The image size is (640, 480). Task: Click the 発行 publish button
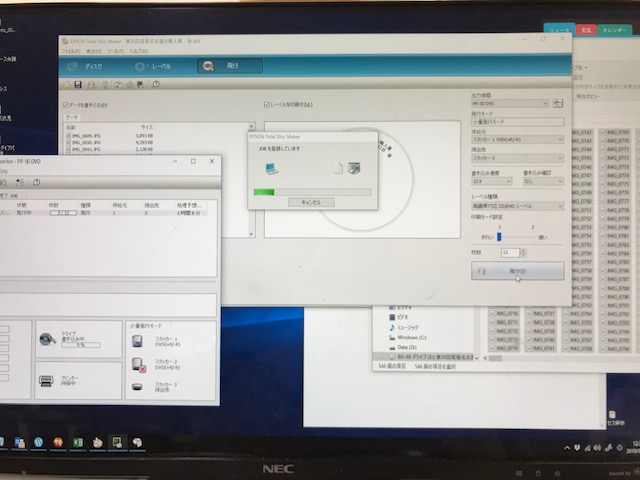point(518,271)
